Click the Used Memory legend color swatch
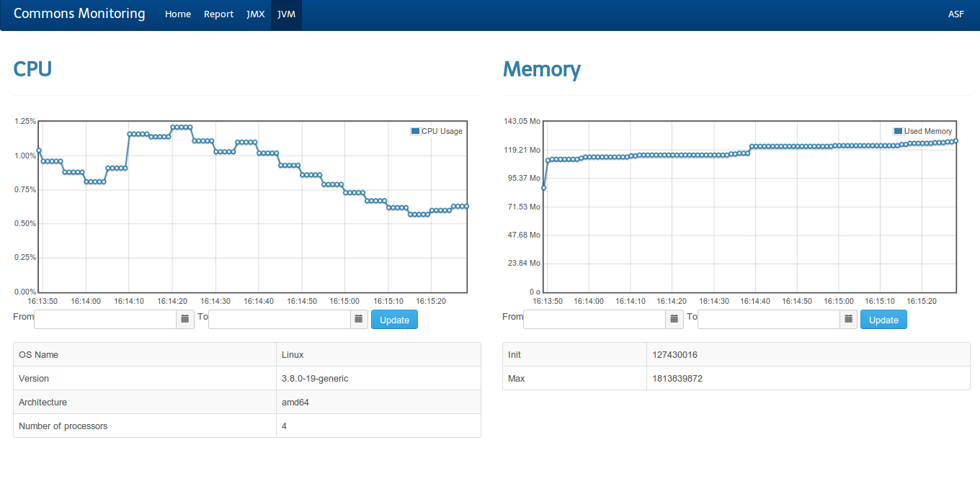Viewport: 980px width, 481px height. coord(898,131)
